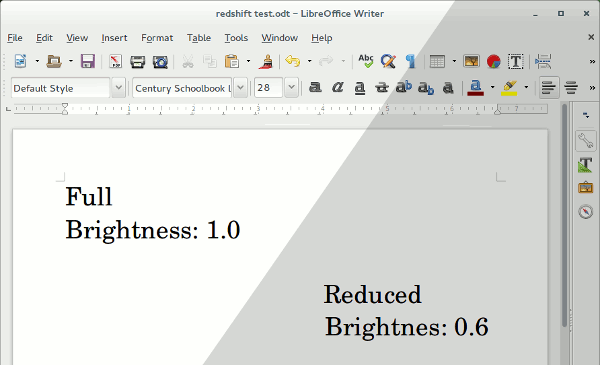Run Spelling and Grammar check icon
Viewport: 600px width, 365px height.
(x=366, y=61)
